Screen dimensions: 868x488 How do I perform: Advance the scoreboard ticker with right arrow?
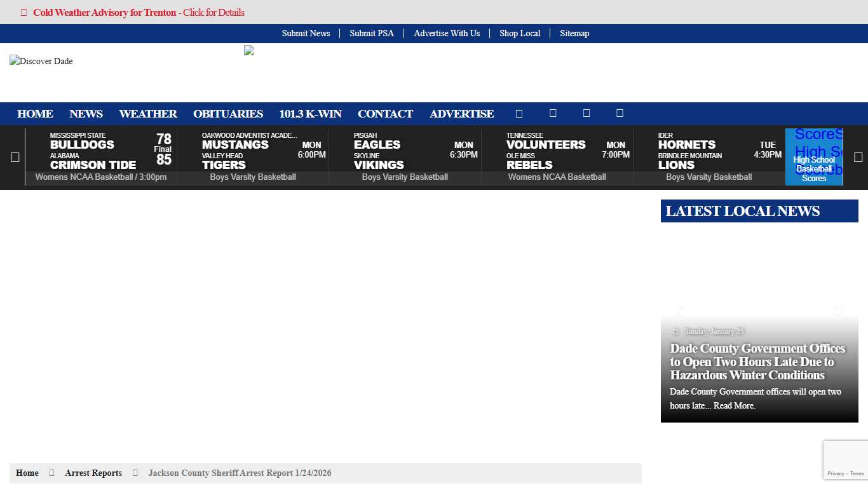(x=858, y=158)
